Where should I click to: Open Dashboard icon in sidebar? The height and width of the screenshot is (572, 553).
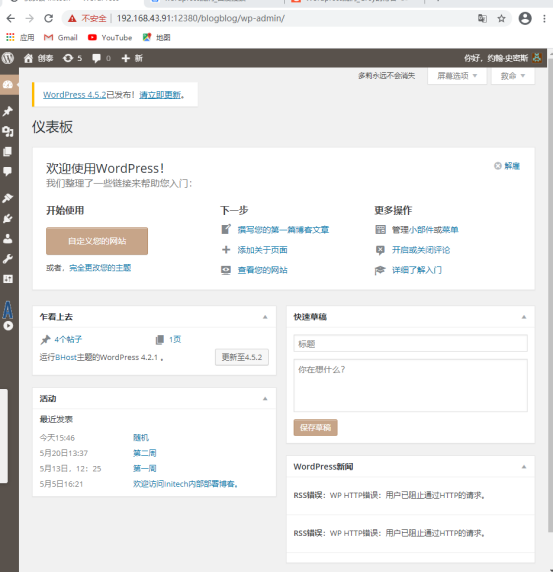click(8, 85)
